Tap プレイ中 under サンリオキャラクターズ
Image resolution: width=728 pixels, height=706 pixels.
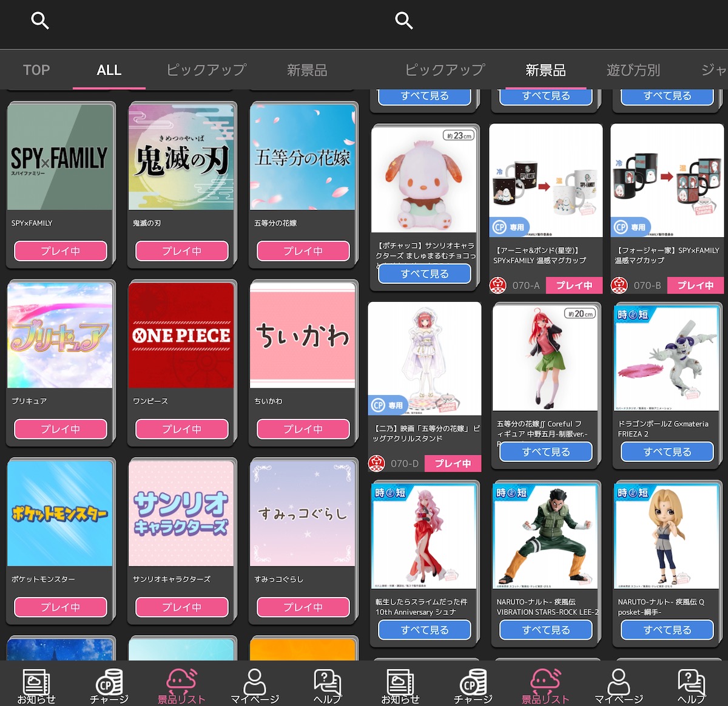point(182,607)
